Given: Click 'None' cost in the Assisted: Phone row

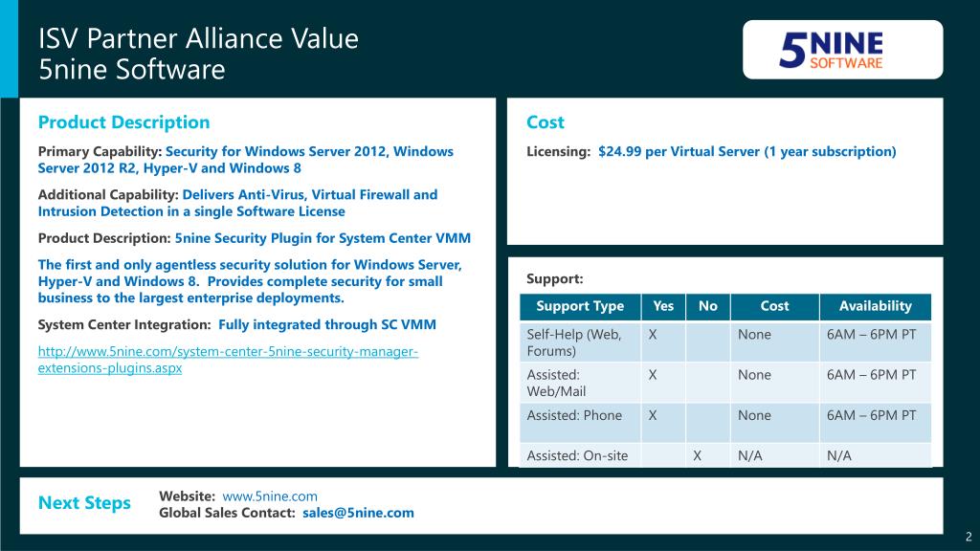Looking at the screenshot, I should coord(754,415).
